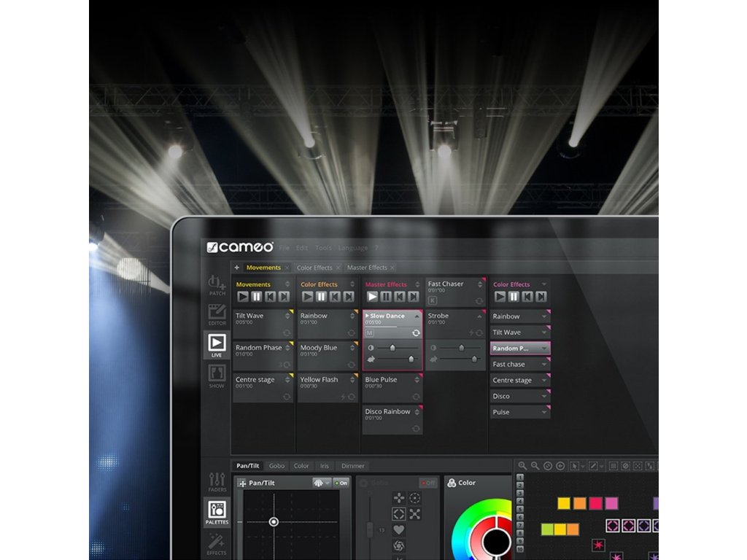Click the Palettes sidebar icon
Screen dimensions: 747x560
click(217, 513)
